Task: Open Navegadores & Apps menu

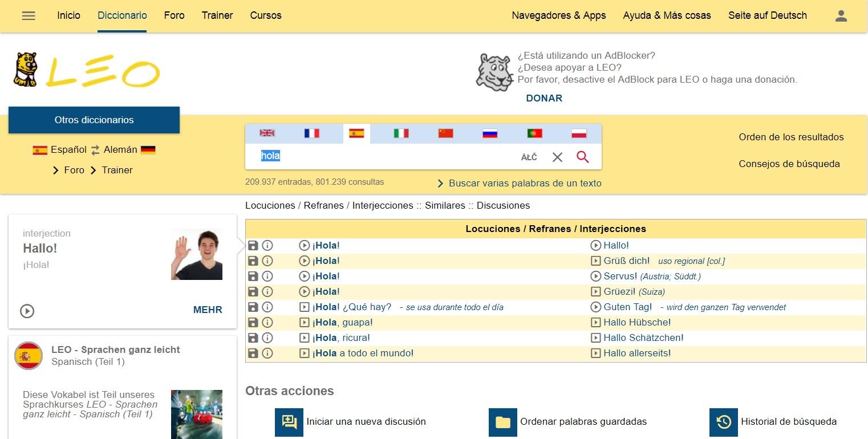Action: tap(559, 16)
